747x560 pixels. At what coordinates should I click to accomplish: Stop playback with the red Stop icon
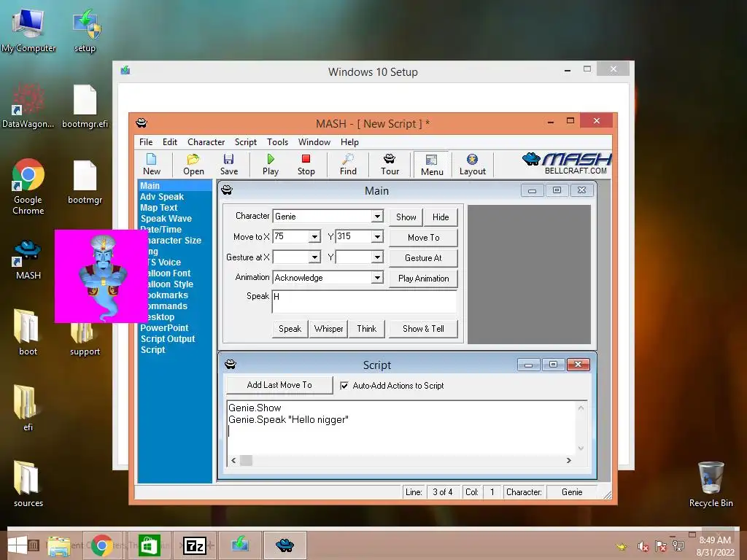pyautogui.click(x=306, y=164)
